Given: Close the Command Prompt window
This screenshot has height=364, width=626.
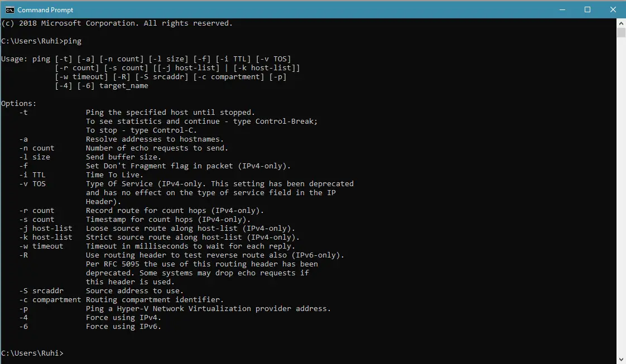Looking at the screenshot, I should (613, 9).
